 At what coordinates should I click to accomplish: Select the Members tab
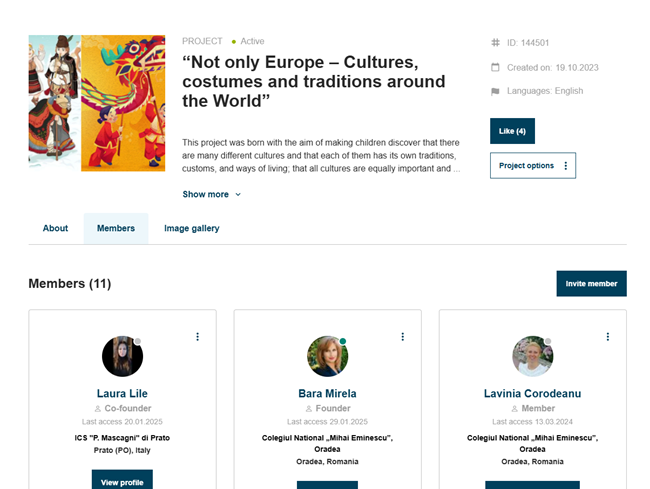[116, 228]
